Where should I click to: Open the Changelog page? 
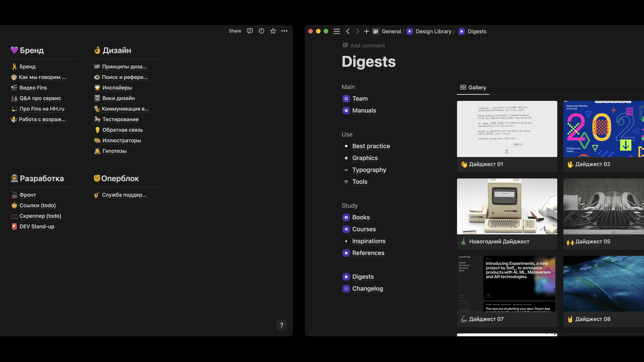(x=368, y=288)
